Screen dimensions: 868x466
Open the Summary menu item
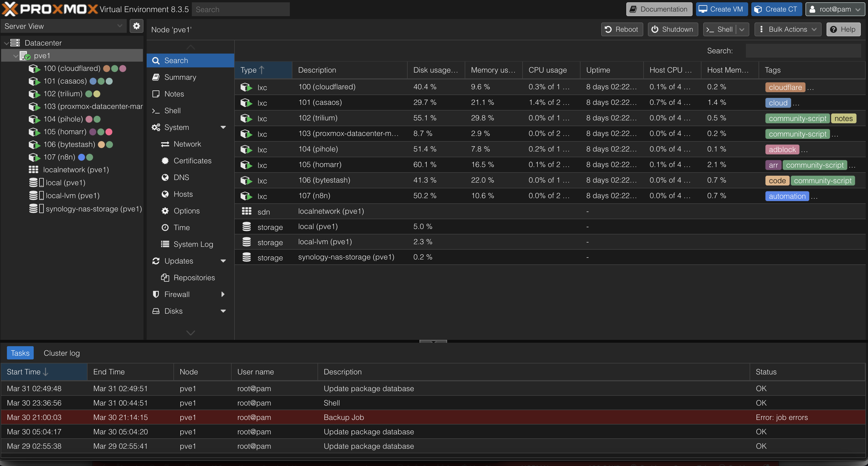(x=190, y=77)
